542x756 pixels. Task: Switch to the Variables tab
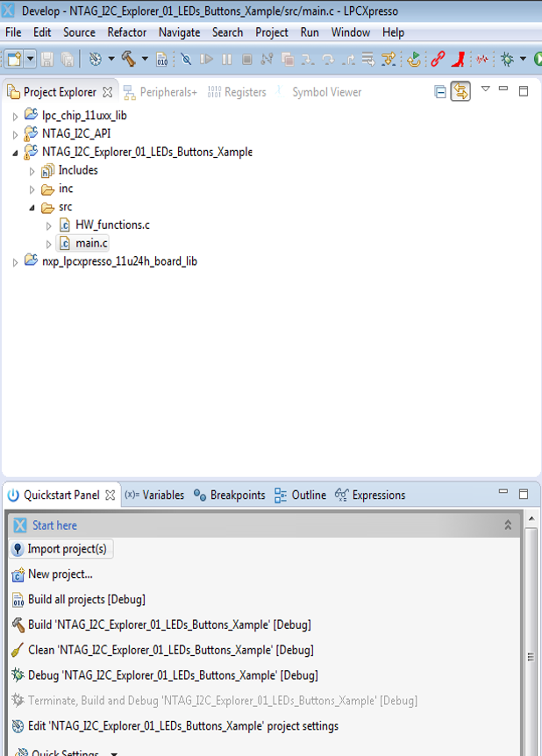click(x=154, y=496)
